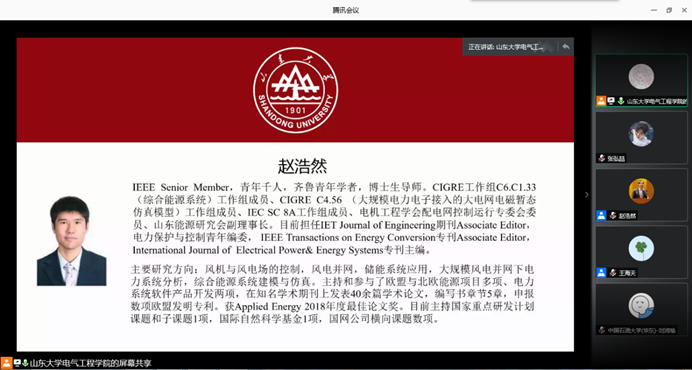Select the four-leaf clover avatar of 王海天
692x370 pixels.
pos(641,248)
